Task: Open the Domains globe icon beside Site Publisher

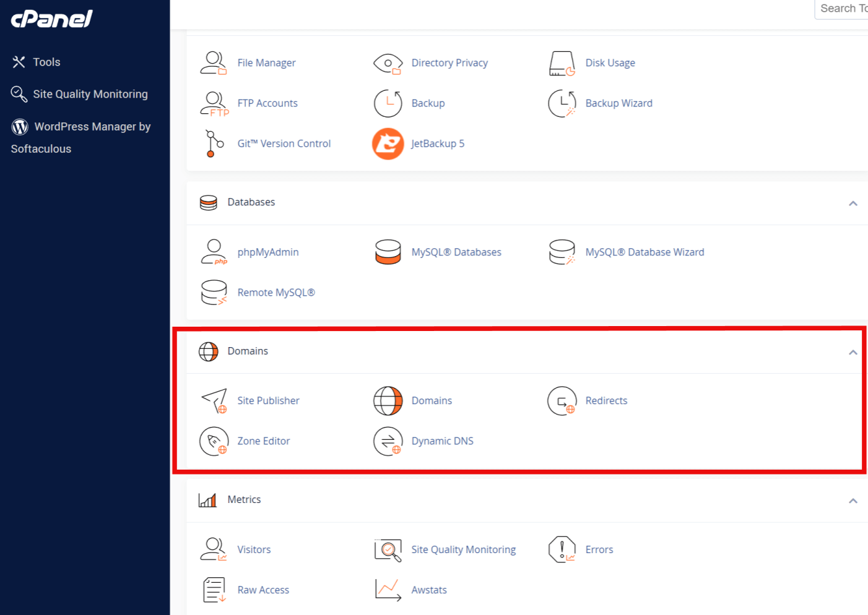Action: tap(388, 401)
